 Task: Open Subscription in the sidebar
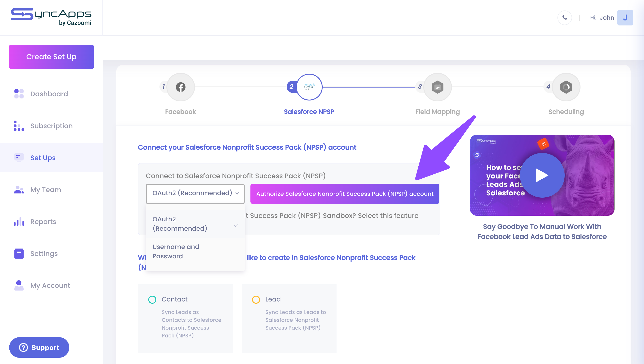tap(51, 126)
